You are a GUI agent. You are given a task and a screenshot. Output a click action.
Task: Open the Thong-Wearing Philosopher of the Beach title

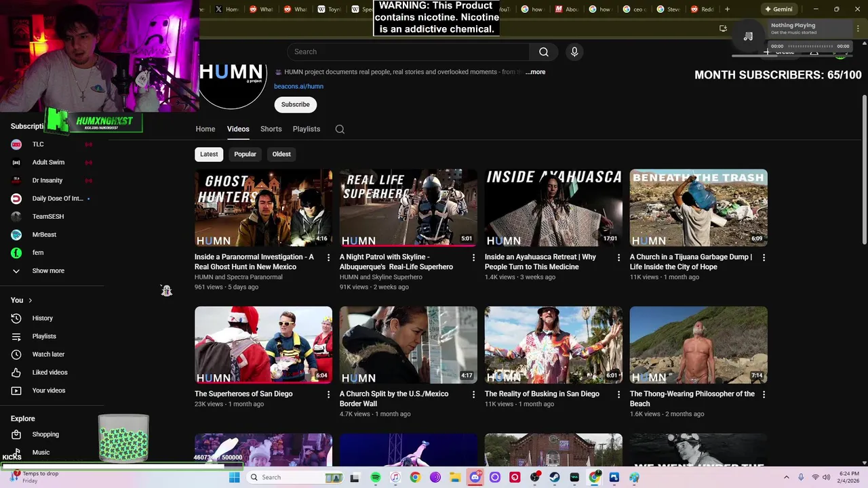click(x=692, y=399)
